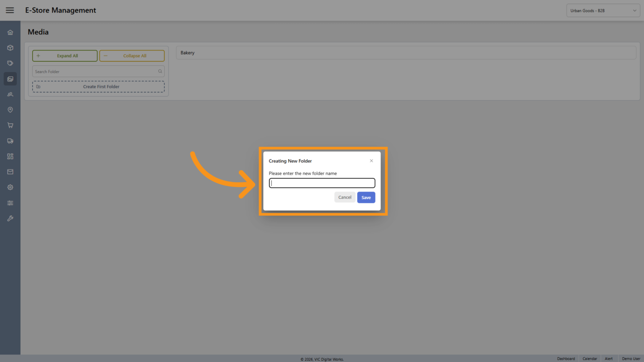
Task: Close the Creating New Folder dialog
Action: (371, 161)
